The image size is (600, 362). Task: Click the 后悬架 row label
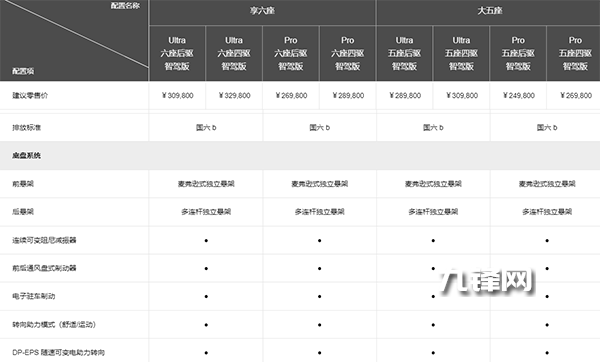pos(23,212)
